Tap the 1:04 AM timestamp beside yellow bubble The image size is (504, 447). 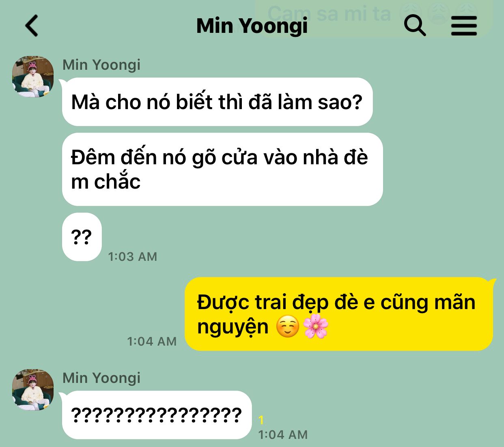click(x=152, y=342)
